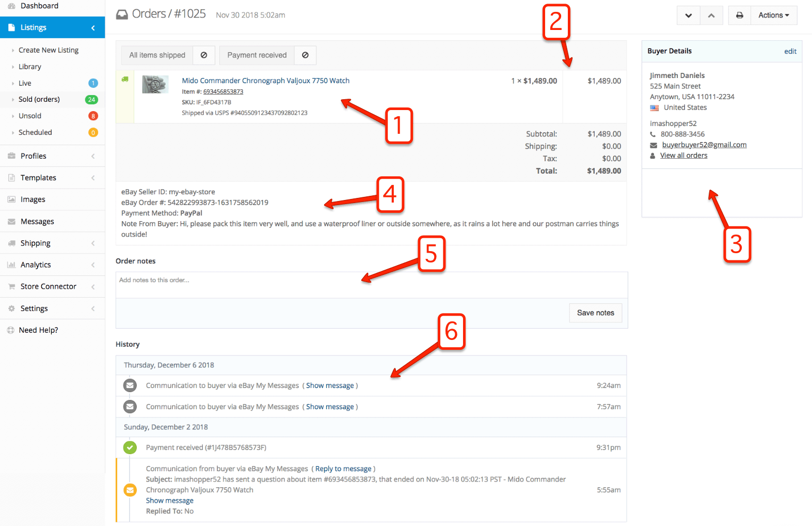Screen dimensions: 812x526
Task: Click envelope icon next to buyer email
Action: point(654,145)
